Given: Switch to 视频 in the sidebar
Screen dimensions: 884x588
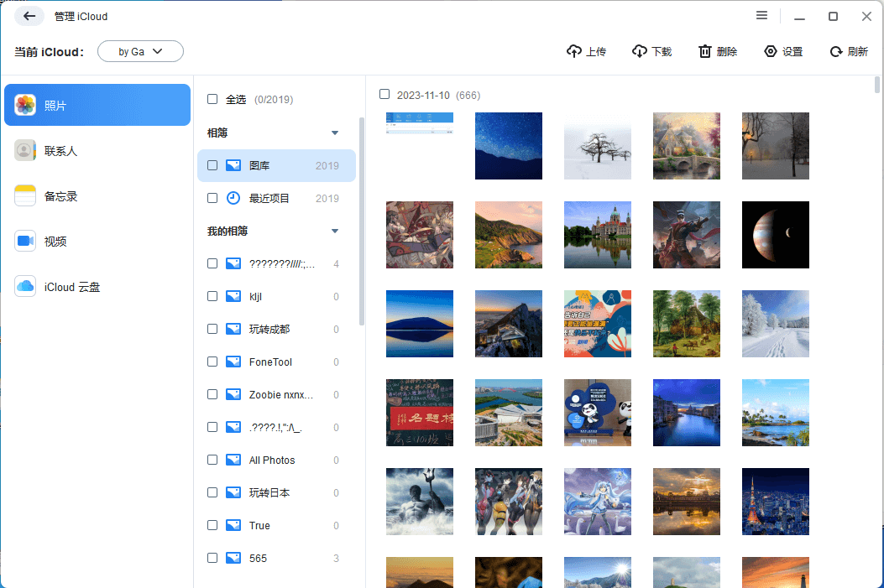Looking at the screenshot, I should click(x=97, y=241).
